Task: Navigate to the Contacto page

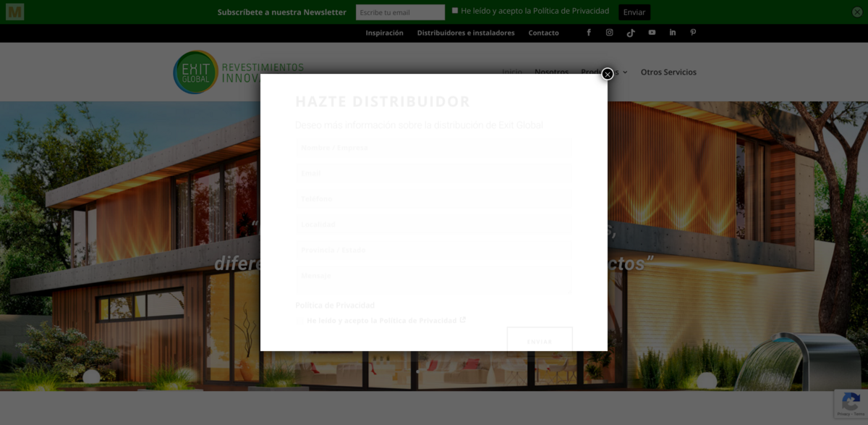Action: tap(543, 33)
